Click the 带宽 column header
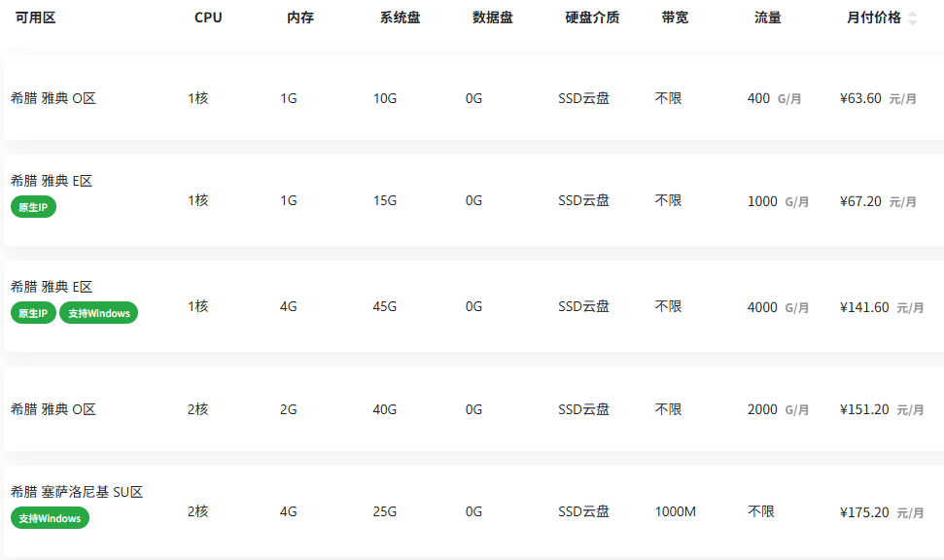 point(675,17)
